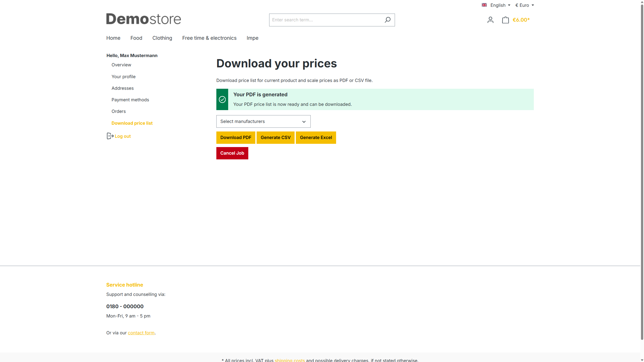Click the Demostore logo

coord(143,19)
